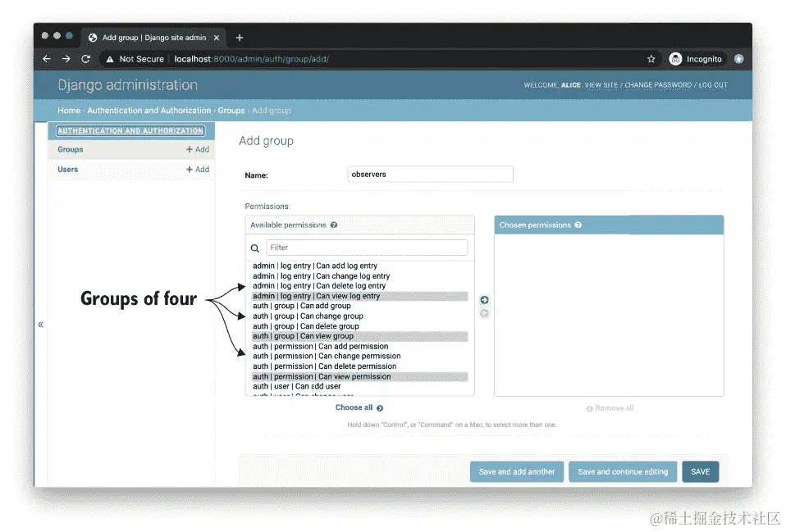
Task: Go back with the browser back arrow
Action: click(47, 59)
